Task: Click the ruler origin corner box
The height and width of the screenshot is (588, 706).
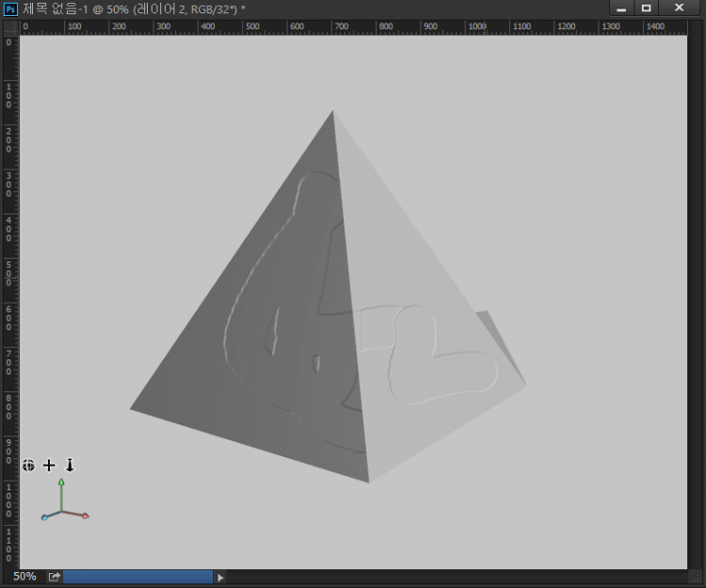Action: 9,26
